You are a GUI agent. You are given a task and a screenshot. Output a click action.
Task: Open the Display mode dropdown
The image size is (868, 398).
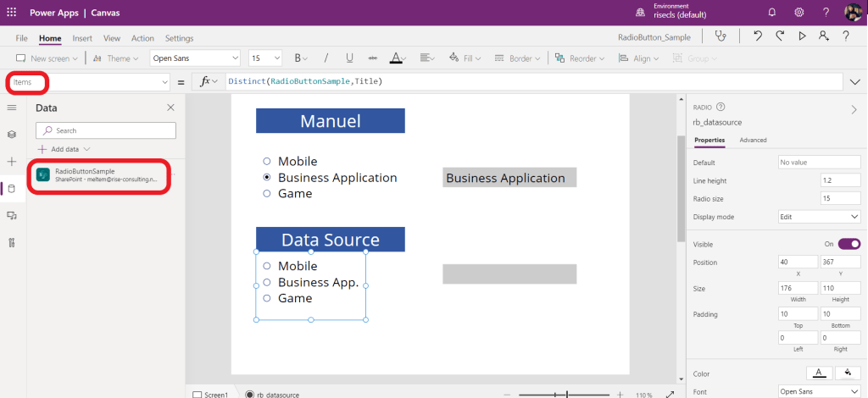click(820, 217)
